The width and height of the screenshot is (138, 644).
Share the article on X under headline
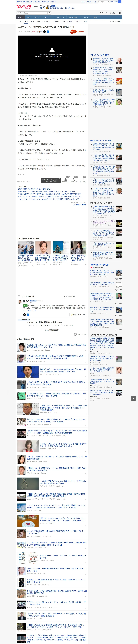point(45,32)
